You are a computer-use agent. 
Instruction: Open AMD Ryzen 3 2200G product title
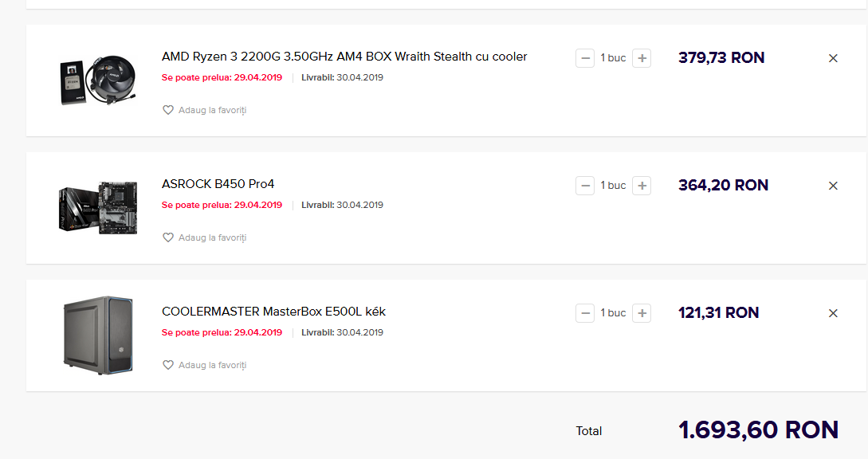[x=344, y=57]
